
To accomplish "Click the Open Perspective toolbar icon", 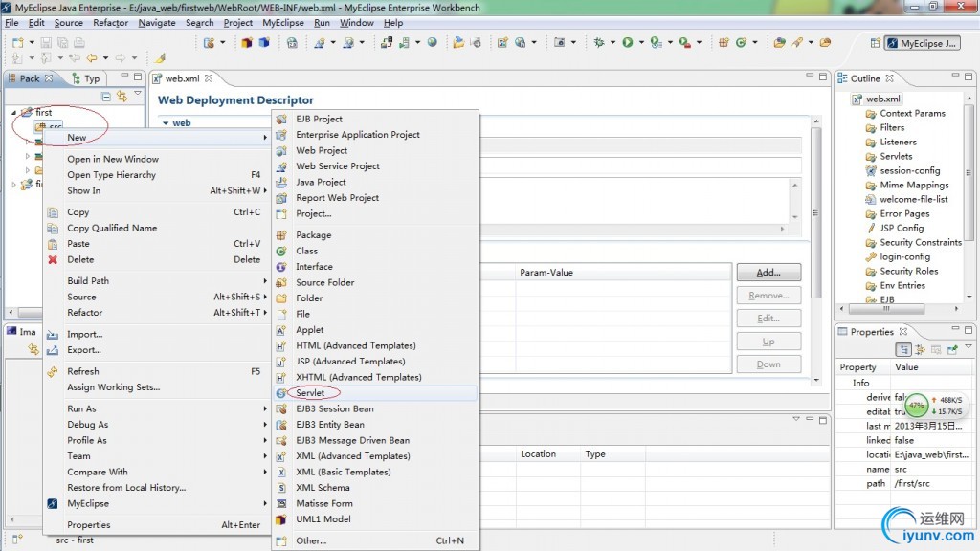I will coord(875,43).
